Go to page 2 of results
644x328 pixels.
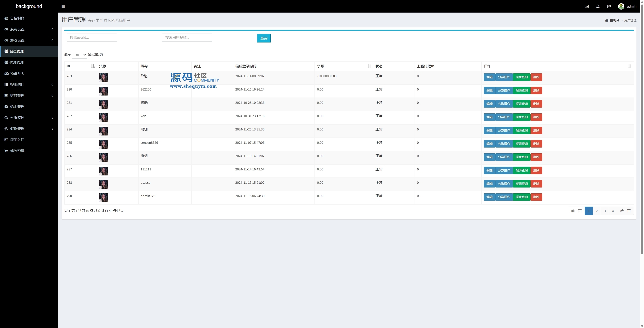(x=596, y=211)
